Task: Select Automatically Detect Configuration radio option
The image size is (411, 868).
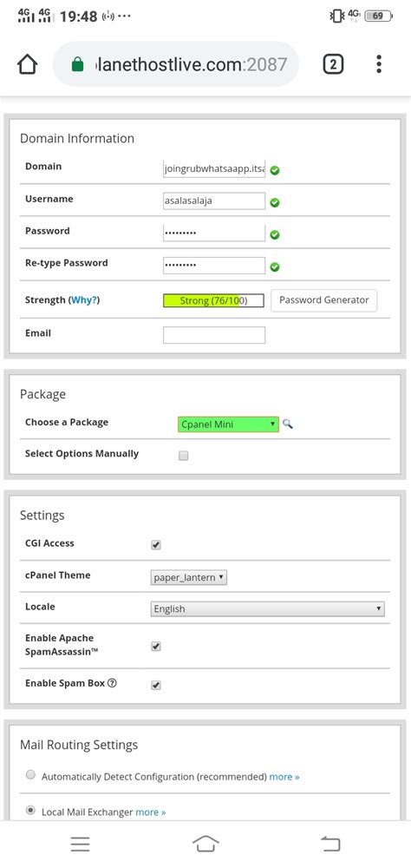Action: (31, 775)
